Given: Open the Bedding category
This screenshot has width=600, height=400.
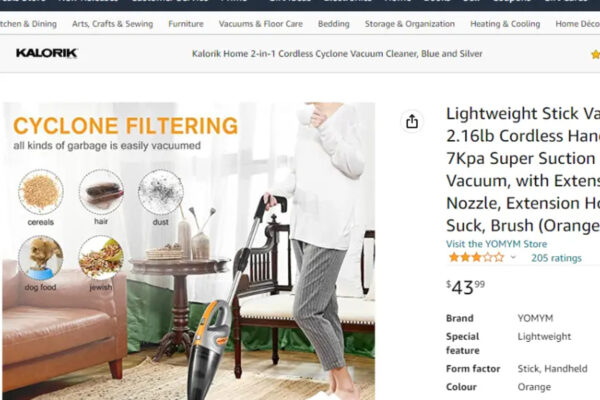Looking at the screenshot, I should tap(334, 24).
